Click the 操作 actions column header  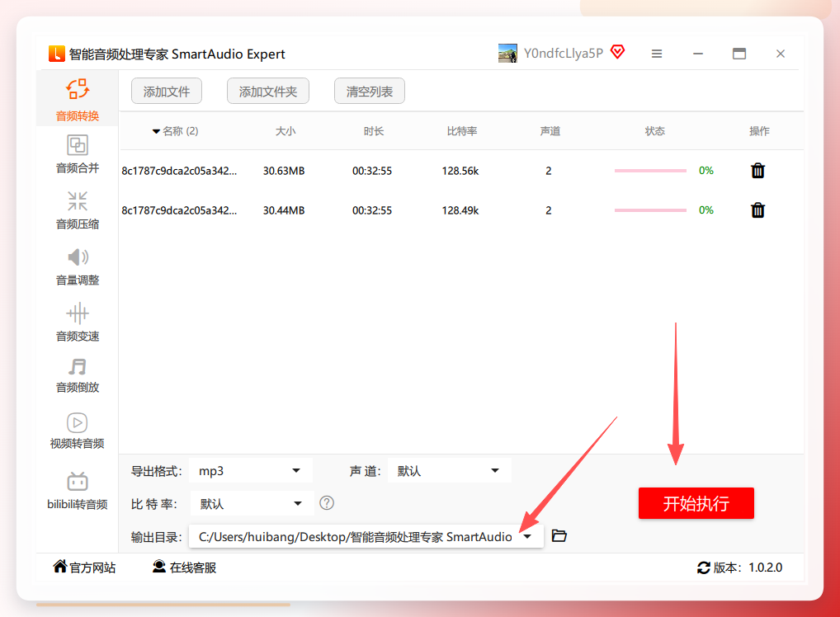759,131
